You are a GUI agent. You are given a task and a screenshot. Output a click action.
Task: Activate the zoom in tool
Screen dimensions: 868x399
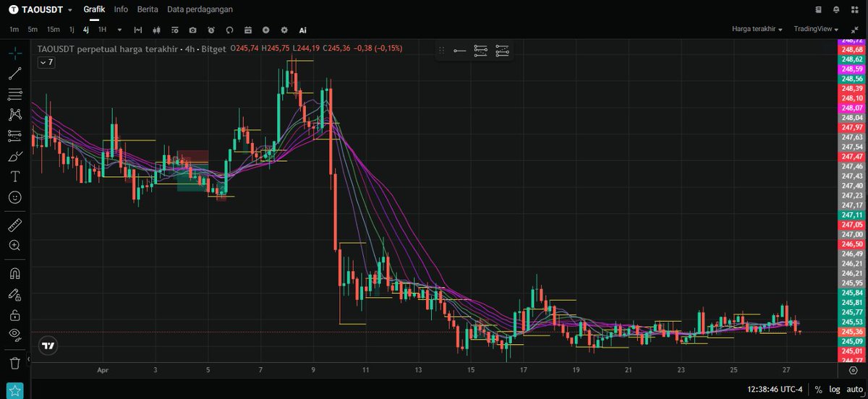(14, 246)
